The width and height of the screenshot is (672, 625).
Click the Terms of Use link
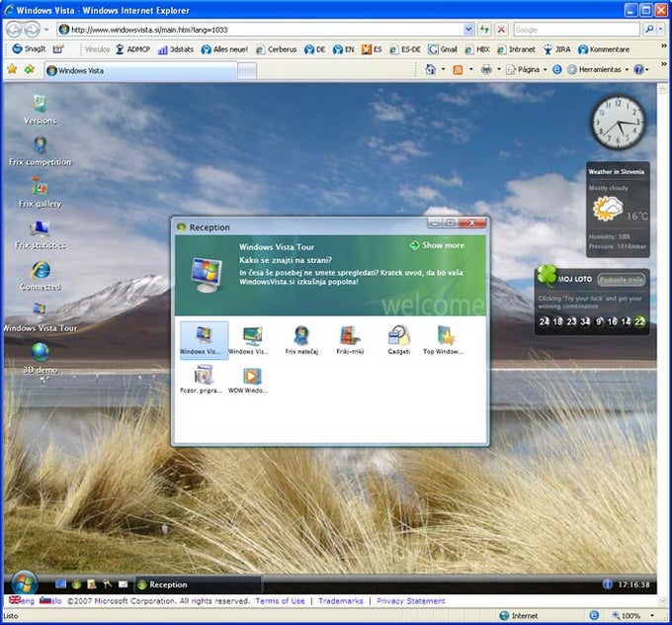pos(280,601)
